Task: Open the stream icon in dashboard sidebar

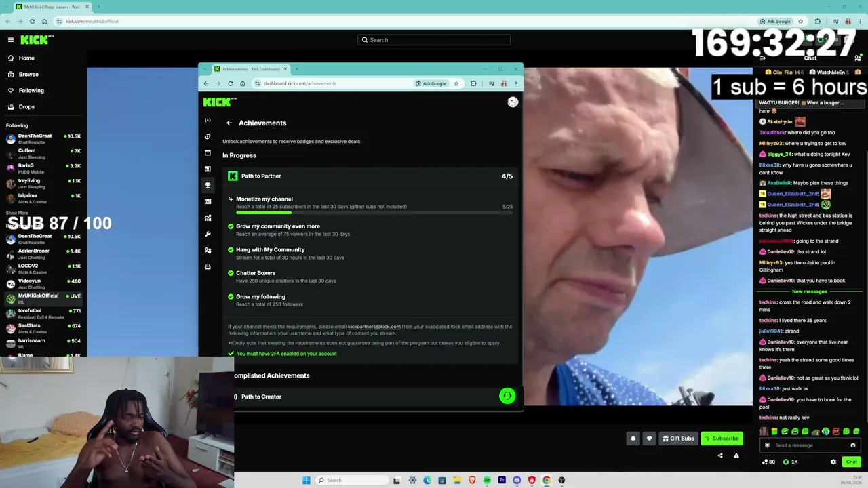Action: coord(208,120)
